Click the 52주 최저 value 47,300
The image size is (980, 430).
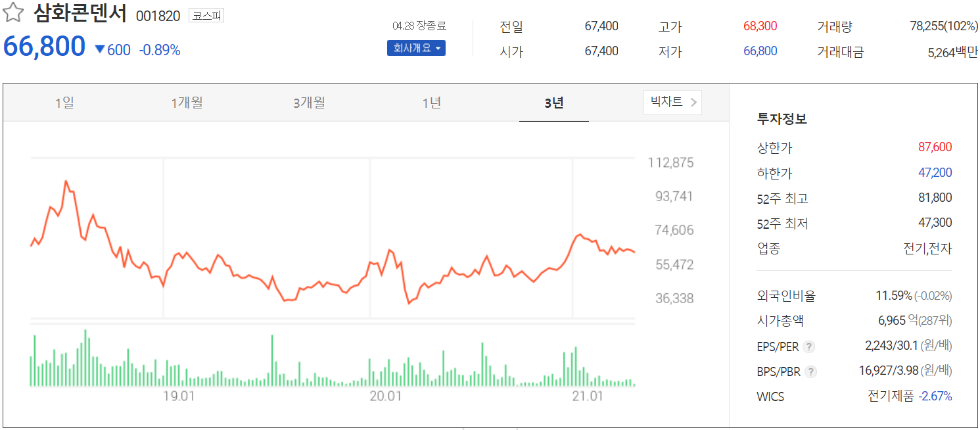click(x=935, y=223)
